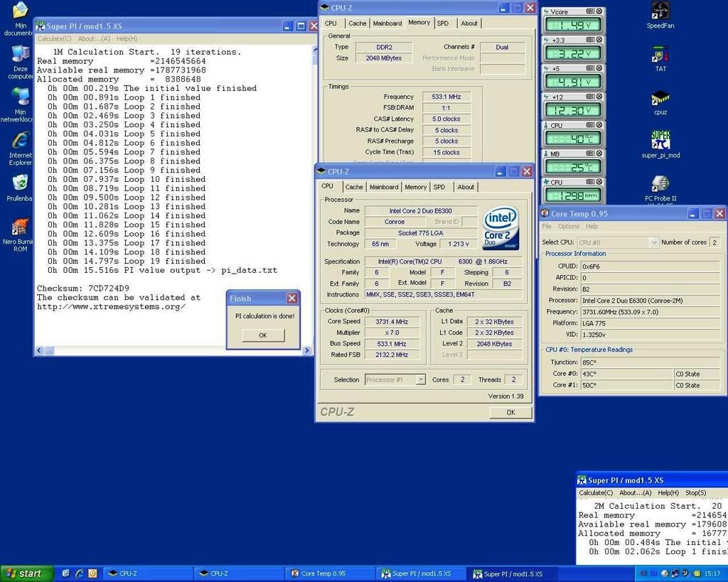728x582 pixels.
Task: Open the cpuz desktop icon
Action: 660,99
